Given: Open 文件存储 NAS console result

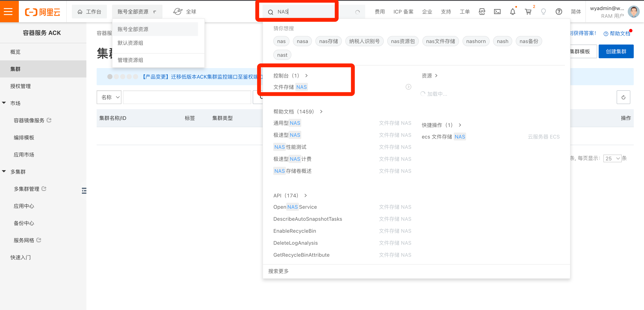Looking at the screenshot, I should point(290,87).
